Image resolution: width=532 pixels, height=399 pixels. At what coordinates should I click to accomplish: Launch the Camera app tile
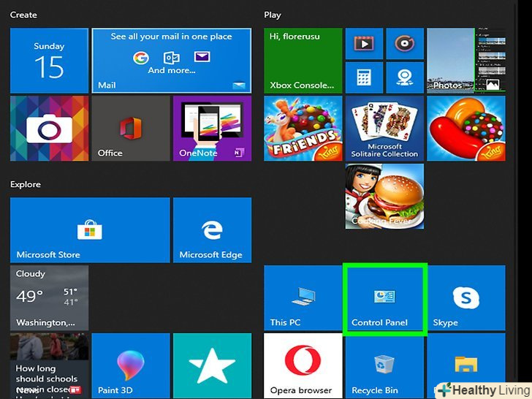coord(49,129)
